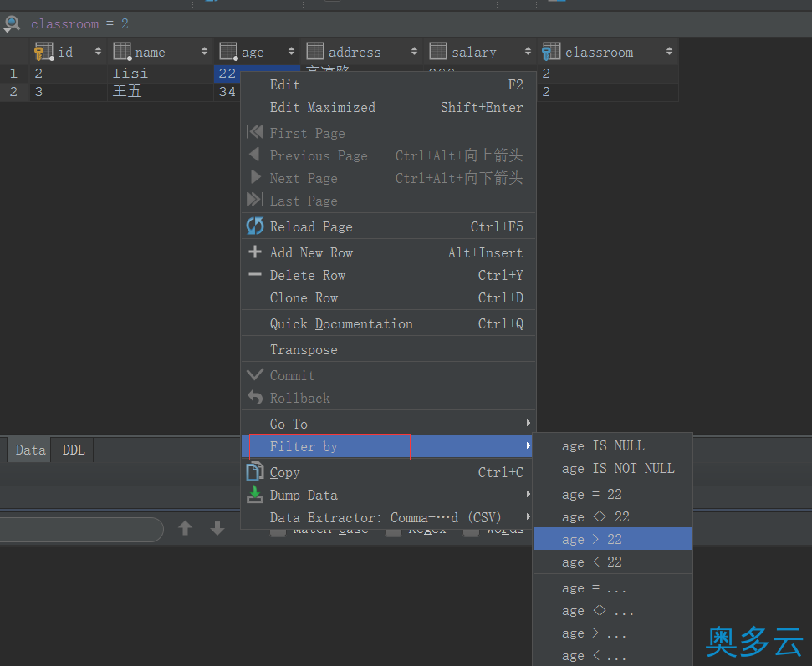Click the classroom column foreign-key icon

[x=551, y=52]
